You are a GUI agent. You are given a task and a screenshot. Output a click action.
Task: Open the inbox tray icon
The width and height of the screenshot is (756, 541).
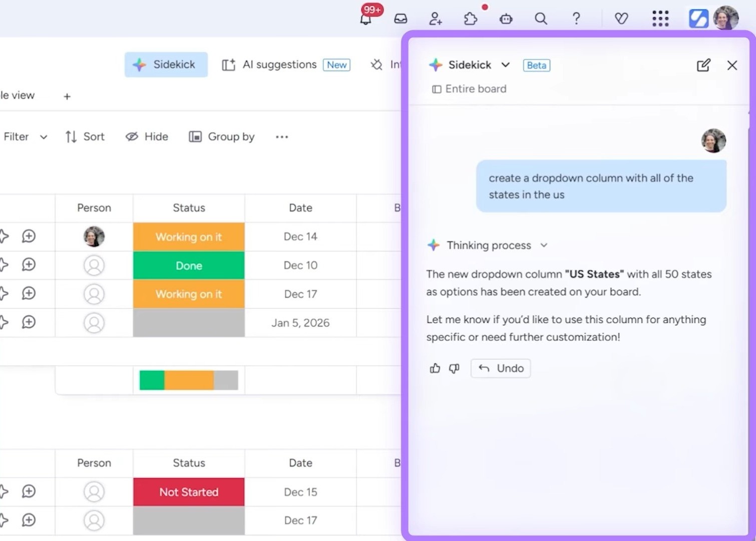(x=401, y=19)
